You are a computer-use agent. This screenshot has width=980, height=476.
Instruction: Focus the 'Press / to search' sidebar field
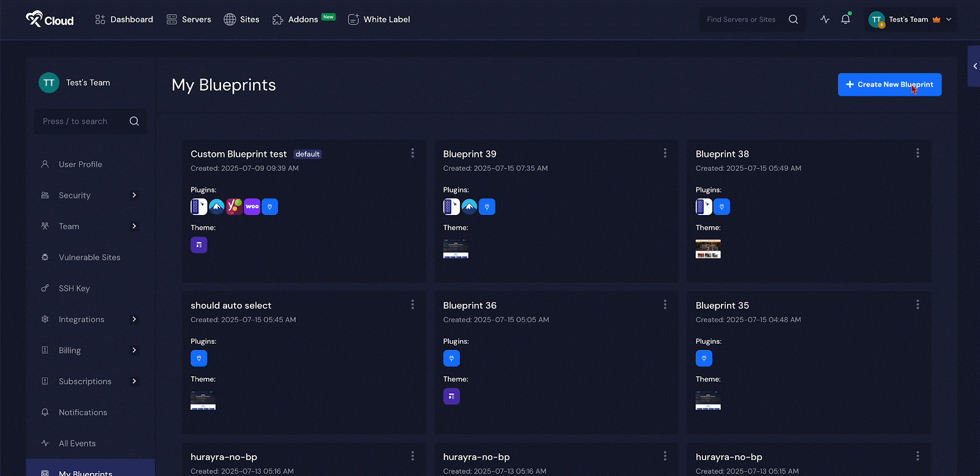pos(90,121)
